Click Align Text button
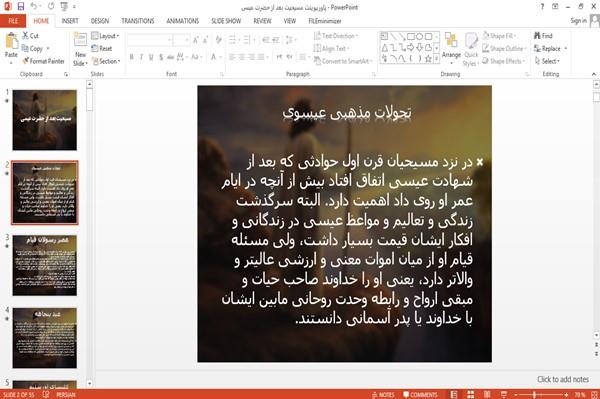This screenshot has width=600, height=399. coord(331,49)
